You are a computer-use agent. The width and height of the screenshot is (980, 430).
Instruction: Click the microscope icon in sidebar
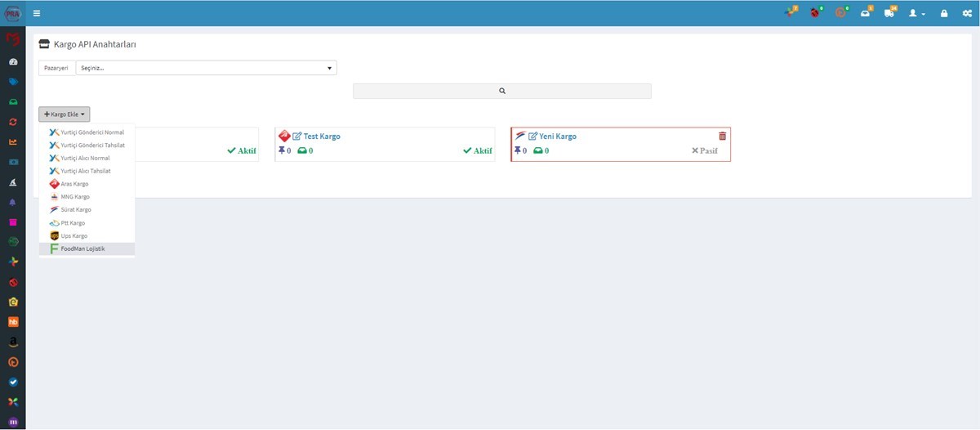coord(13,182)
